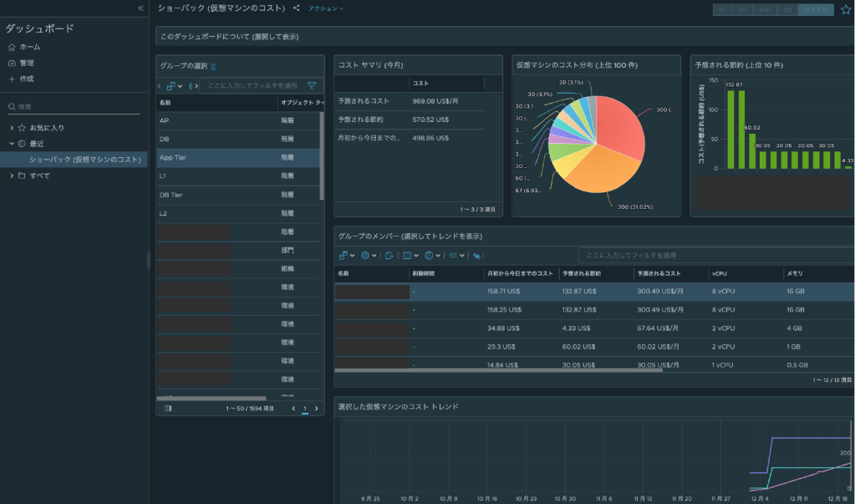This screenshot has width=855, height=504.
Task: Expand the このダッシュボードについて section
Action: pyautogui.click(x=230, y=37)
